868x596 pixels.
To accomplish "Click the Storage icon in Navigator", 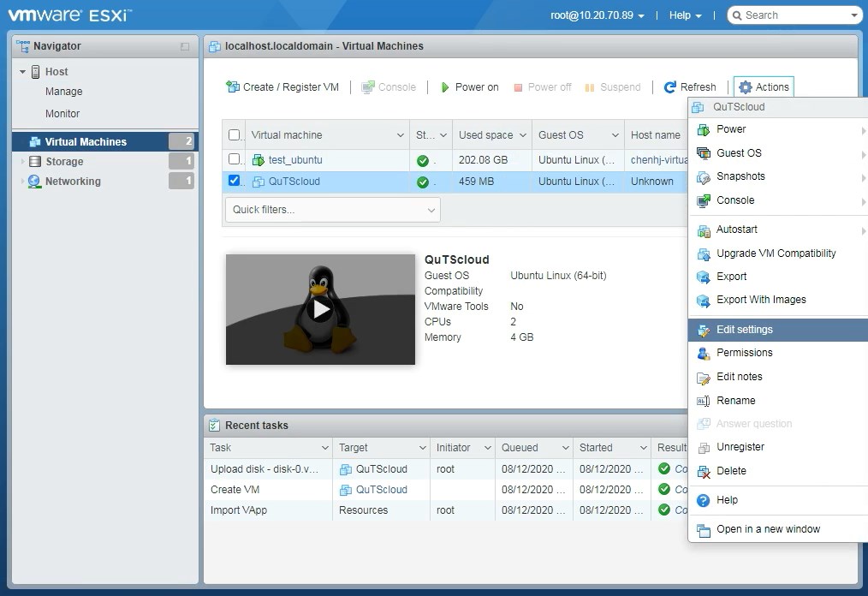I will [35, 161].
